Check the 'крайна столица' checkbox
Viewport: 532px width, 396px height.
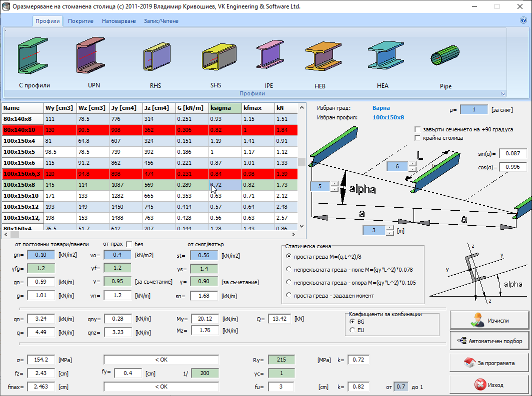pyautogui.click(x=418, y=138)
